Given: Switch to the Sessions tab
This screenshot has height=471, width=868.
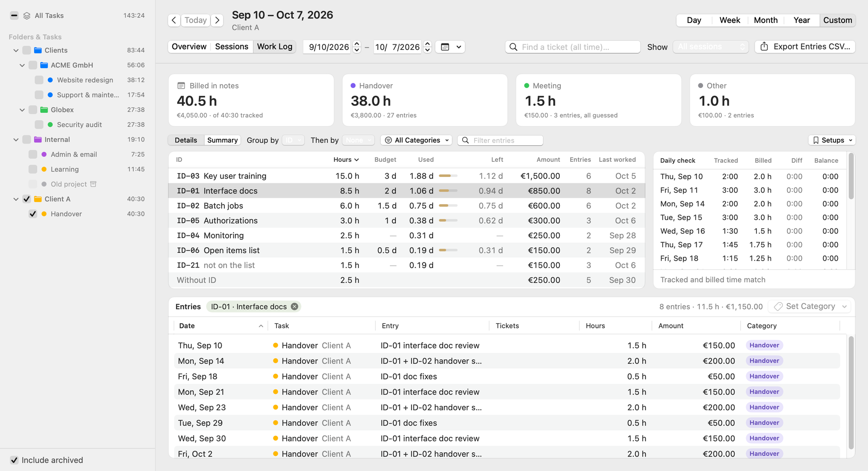Looking at the screenshot, I should tap(232, 46).
